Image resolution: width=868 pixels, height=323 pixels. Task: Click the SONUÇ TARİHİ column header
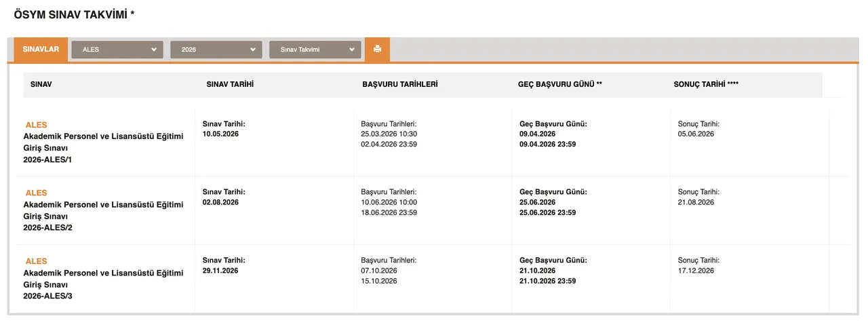pos(706,84)
